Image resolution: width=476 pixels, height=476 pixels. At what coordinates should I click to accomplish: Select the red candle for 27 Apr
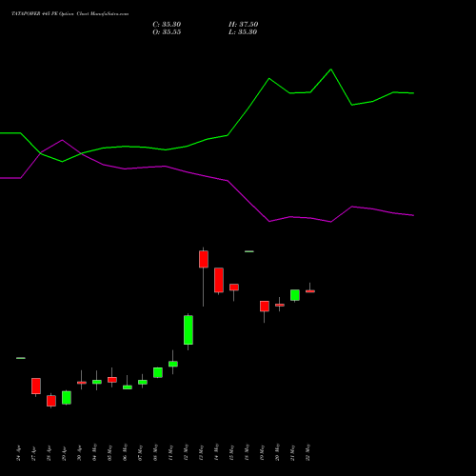pos(36,387)
